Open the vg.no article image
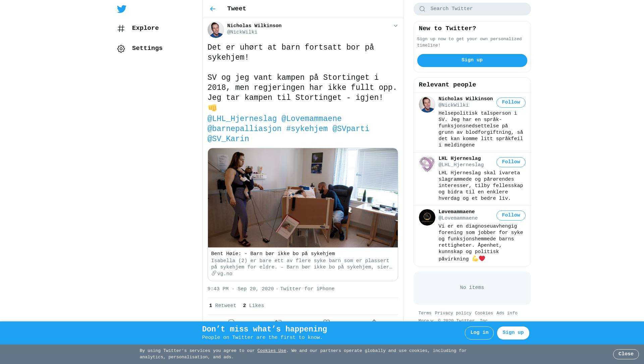644x364 pixels. coord(303,198)
